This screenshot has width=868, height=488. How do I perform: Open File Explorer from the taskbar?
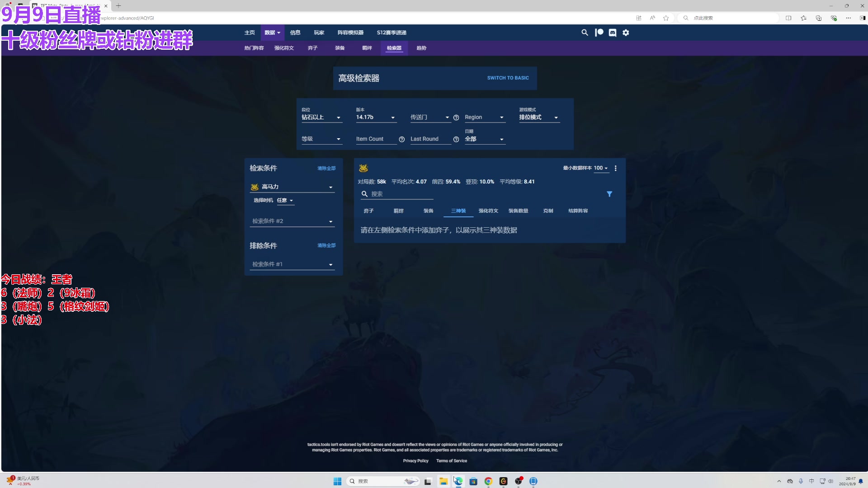[x=443, y=481]
